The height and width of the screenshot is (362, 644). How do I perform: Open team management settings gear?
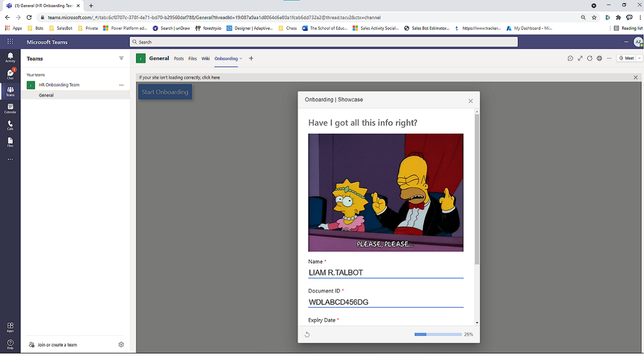(x=121, y=345)
